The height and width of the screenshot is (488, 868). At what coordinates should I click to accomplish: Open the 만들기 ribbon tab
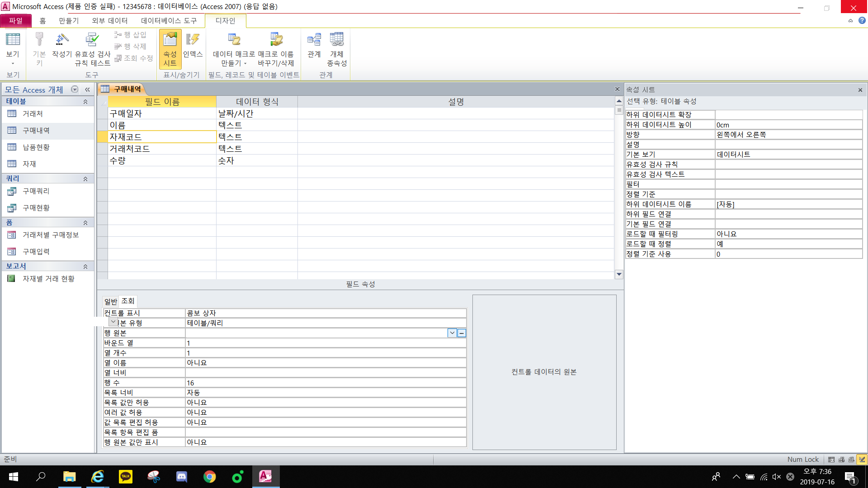(x=69, y=21)
